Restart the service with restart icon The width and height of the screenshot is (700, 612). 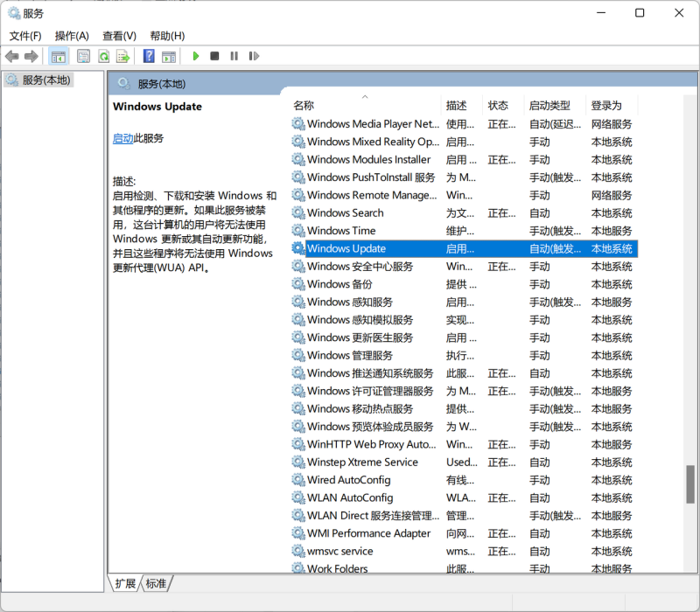pyautogui.click(x=254, y=56)
